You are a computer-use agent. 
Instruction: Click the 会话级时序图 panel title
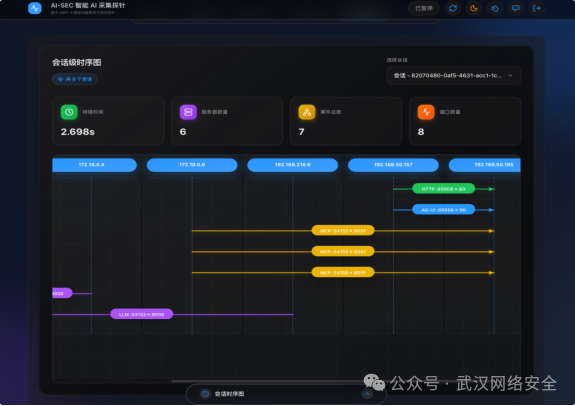(77, 62)
